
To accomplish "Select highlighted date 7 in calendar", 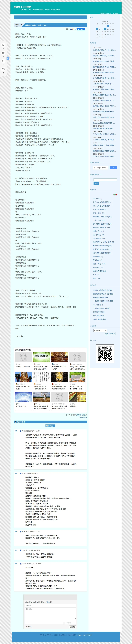I will (97, 29).
